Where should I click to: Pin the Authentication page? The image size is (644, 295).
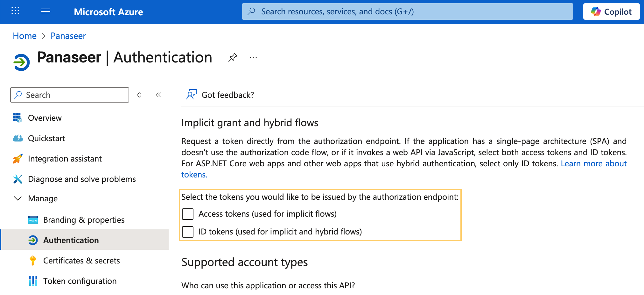[x=233, y=58]
